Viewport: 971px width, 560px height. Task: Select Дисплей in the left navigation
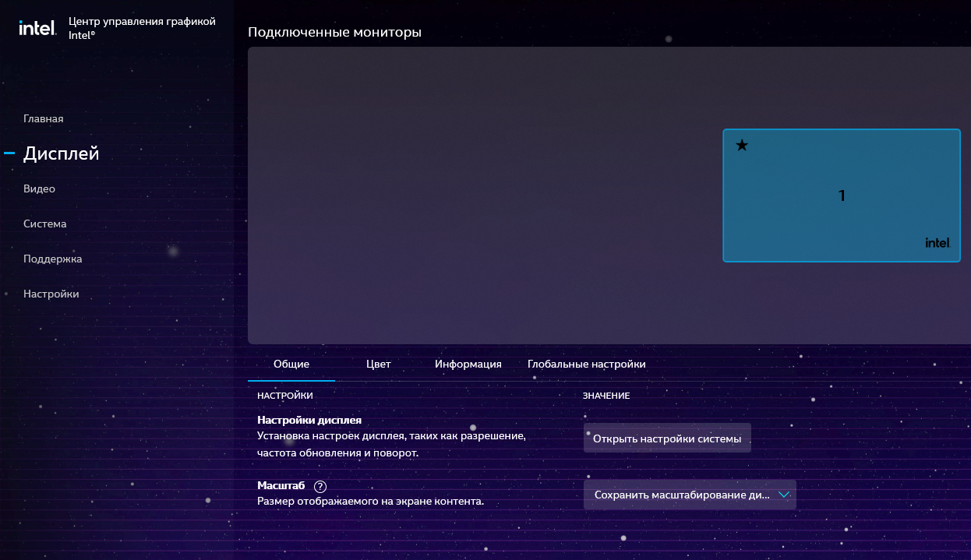tap(62, 154)
